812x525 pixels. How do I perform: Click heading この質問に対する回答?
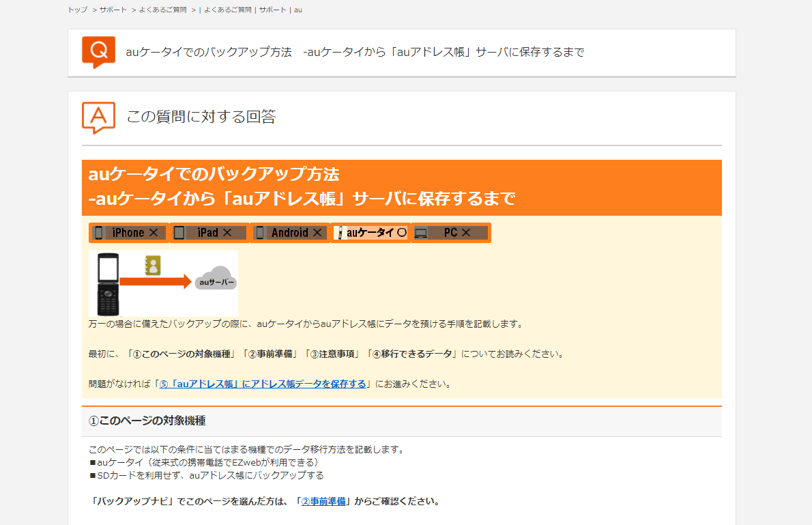[x=201, y=117]
